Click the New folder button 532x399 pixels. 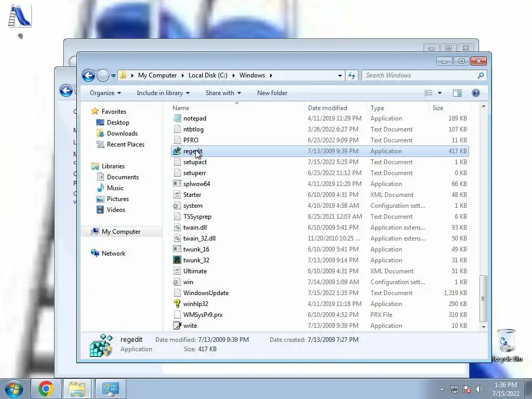point(272,93)
